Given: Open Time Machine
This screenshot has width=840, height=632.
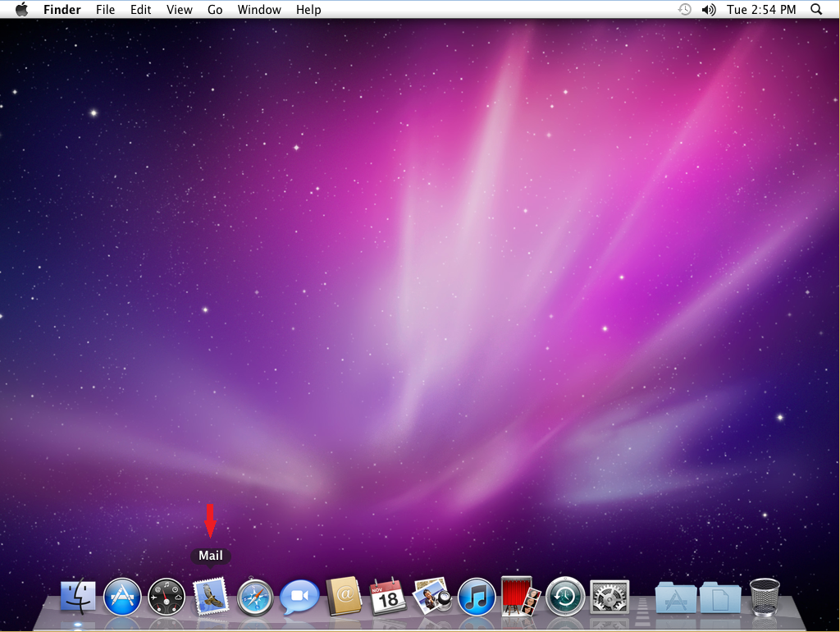Looking at the screenshot, I should point(564,597).
